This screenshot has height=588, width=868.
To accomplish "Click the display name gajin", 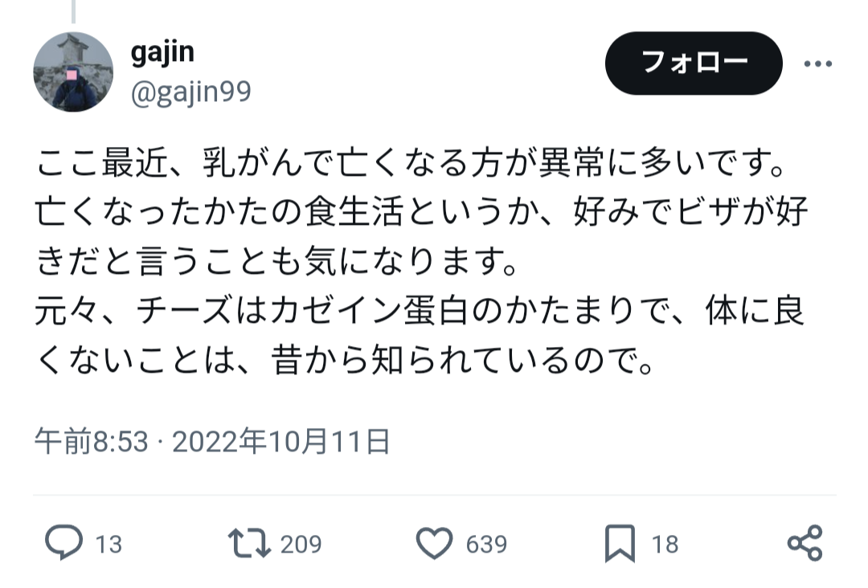I will coord(162,53).
